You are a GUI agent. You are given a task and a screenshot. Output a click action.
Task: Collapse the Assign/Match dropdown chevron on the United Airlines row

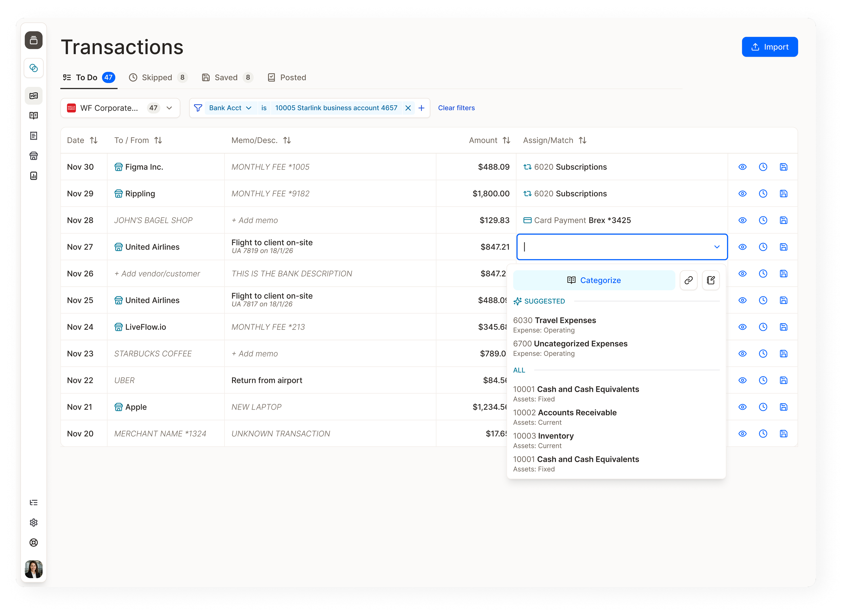[x=716, y=247]
